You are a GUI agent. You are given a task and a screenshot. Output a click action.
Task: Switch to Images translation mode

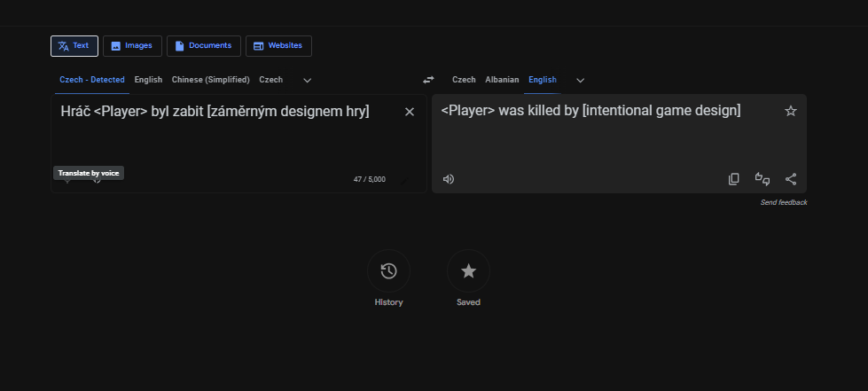tap(132, 45)
